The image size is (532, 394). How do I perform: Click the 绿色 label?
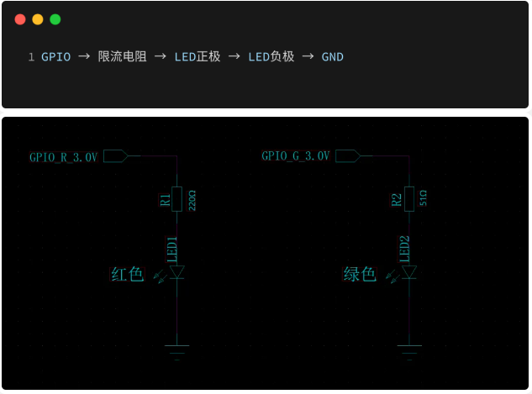click(360, 274)
